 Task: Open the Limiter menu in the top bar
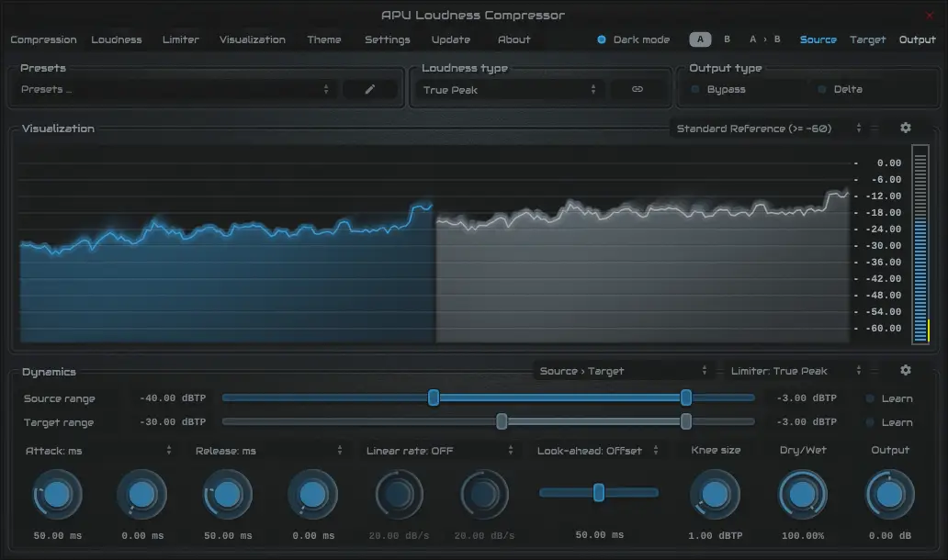181,39
